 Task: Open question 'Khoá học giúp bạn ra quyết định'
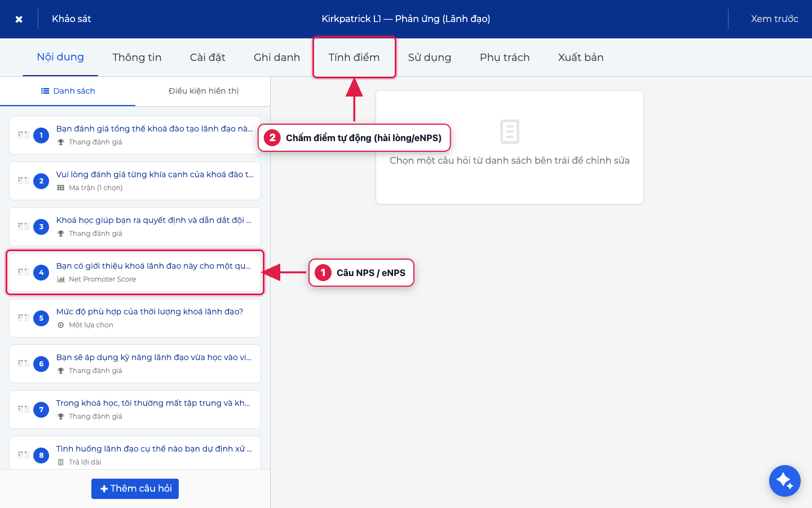[135, 227]
